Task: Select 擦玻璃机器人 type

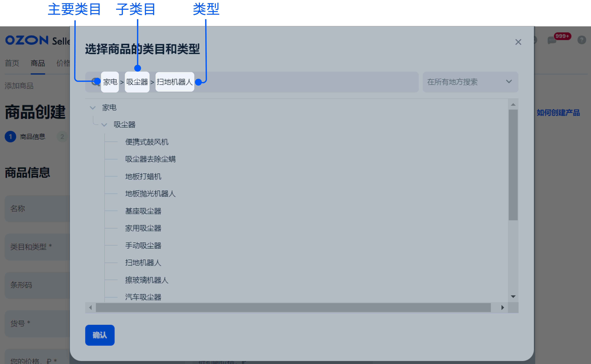Action: [x=147, y=280]
